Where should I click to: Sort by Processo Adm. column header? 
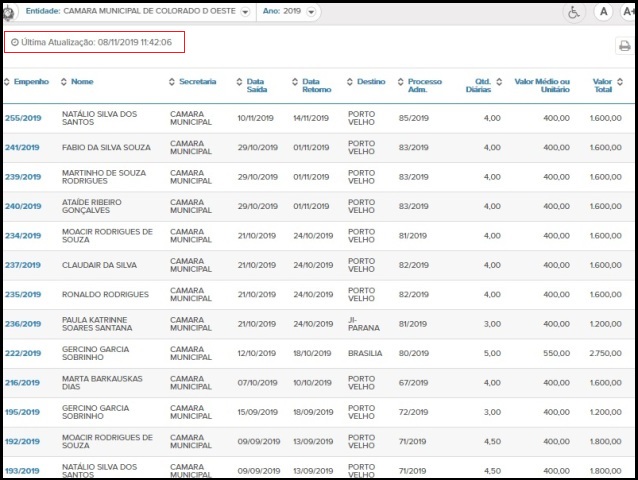click(x=424, y=86)
